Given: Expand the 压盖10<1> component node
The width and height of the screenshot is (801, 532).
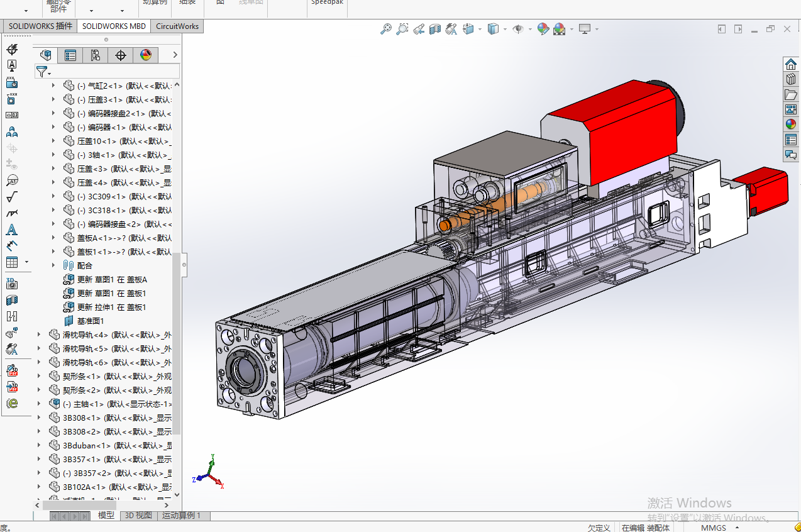Looking at the screenshot, I should pyautogui.click(x=53, y=141).
